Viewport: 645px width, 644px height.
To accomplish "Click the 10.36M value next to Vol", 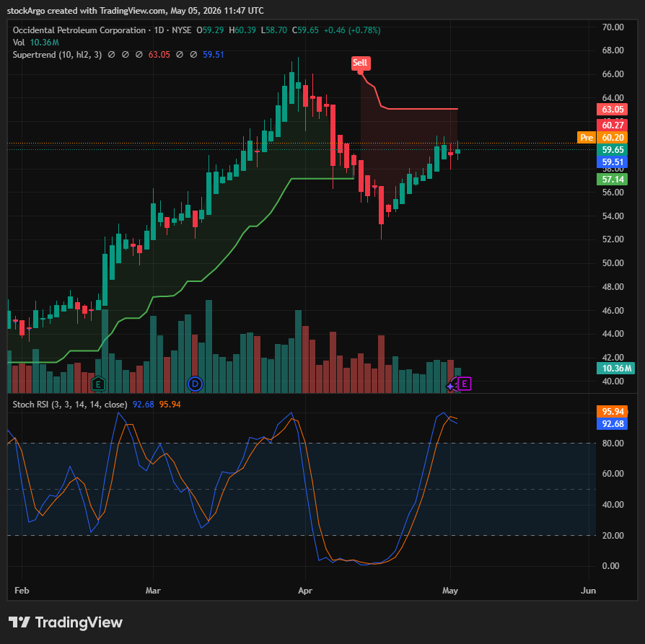I will tap(45, 43).
